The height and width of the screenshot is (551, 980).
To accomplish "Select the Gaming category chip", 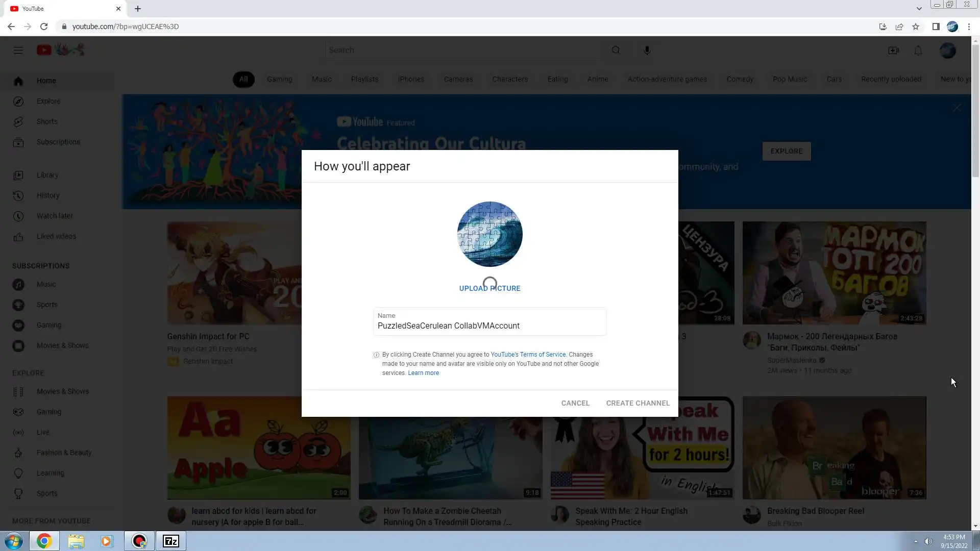I will coord(279,80).
